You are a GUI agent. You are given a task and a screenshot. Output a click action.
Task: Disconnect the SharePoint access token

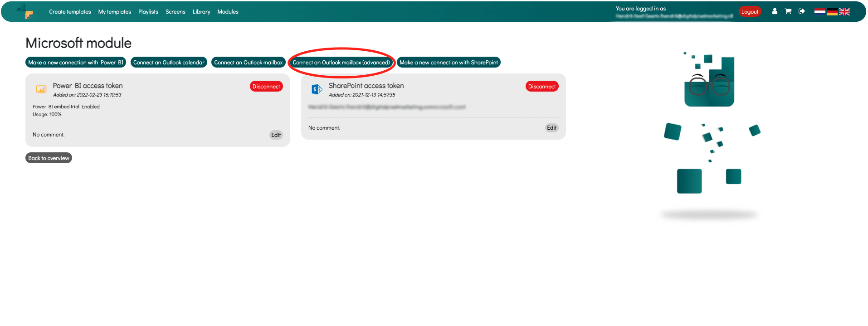click(x=542, y=87)
